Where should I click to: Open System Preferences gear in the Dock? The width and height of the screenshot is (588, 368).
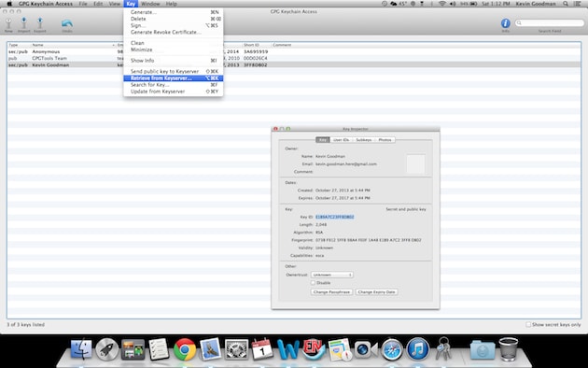tap(236, 349)
